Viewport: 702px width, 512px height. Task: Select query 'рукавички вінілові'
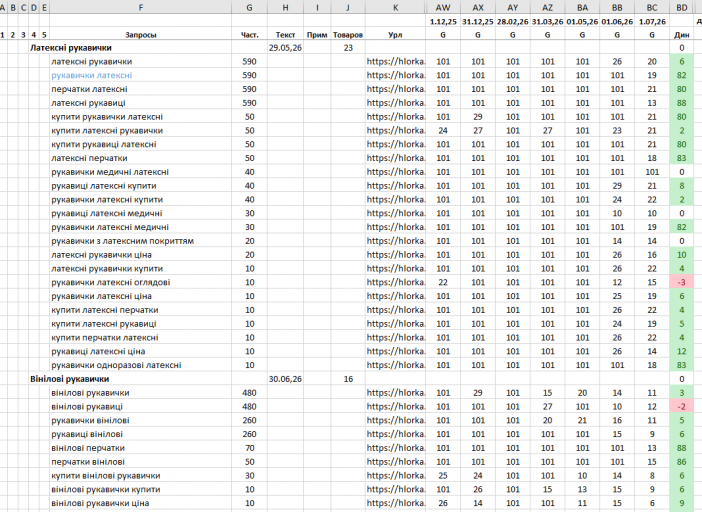click(x=90, y=420)
